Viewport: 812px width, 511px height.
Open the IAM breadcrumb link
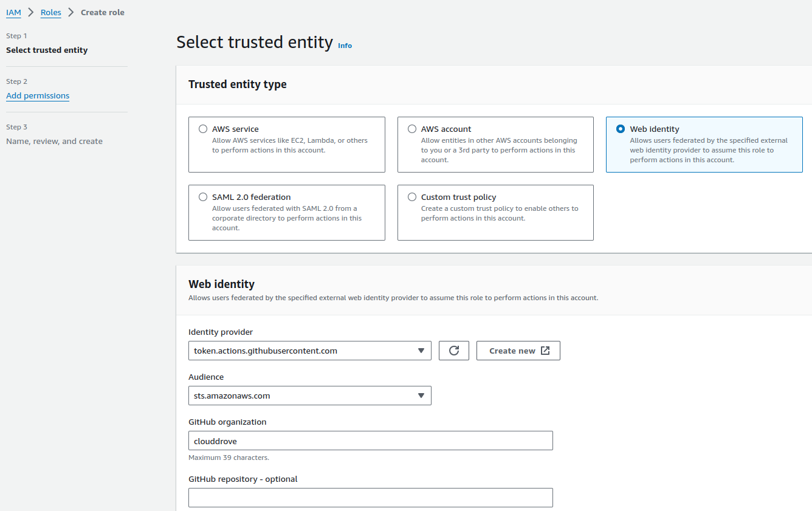13,12
